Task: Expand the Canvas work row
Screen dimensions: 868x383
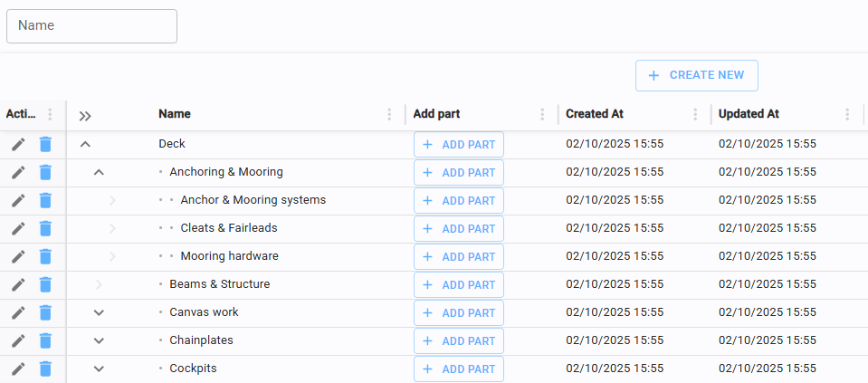Action: (100, 312)
